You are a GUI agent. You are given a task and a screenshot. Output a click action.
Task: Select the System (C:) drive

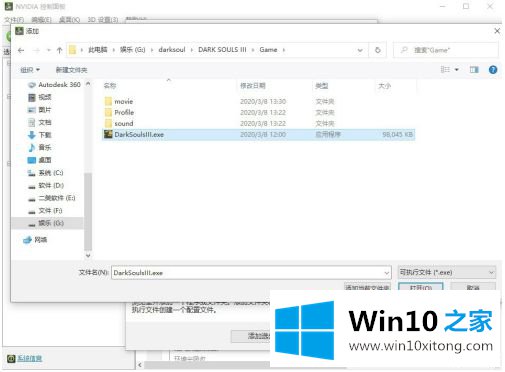46,173
